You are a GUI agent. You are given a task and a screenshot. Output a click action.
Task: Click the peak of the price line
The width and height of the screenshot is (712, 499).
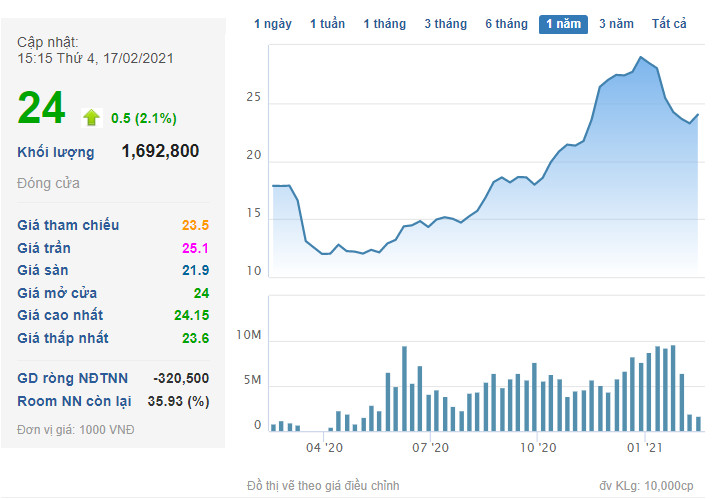tap(641, 58)
